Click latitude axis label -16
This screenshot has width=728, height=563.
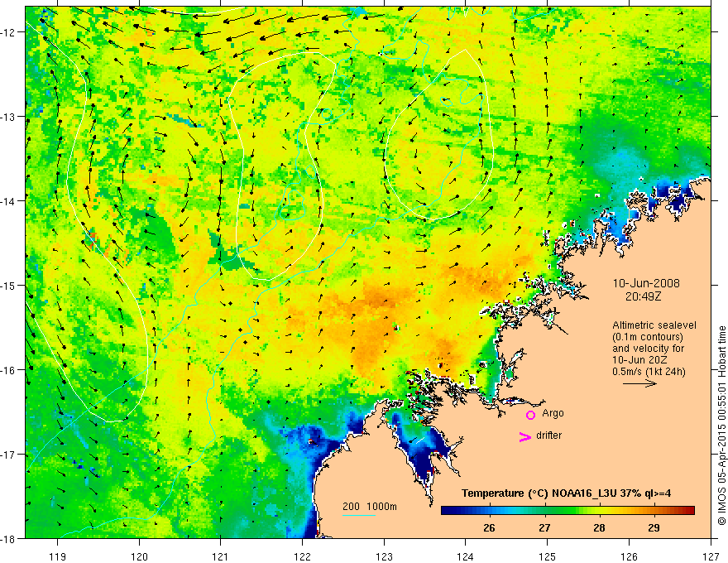tap(10, 370)
